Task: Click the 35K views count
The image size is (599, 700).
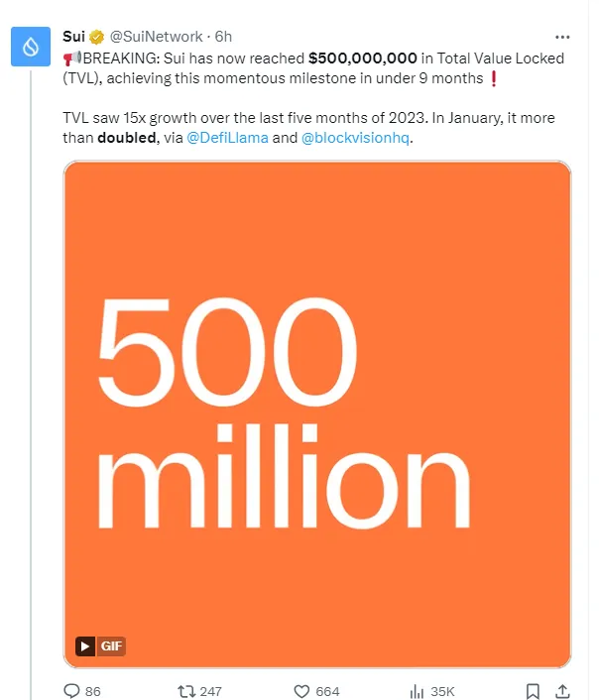Action: [442, 691]
